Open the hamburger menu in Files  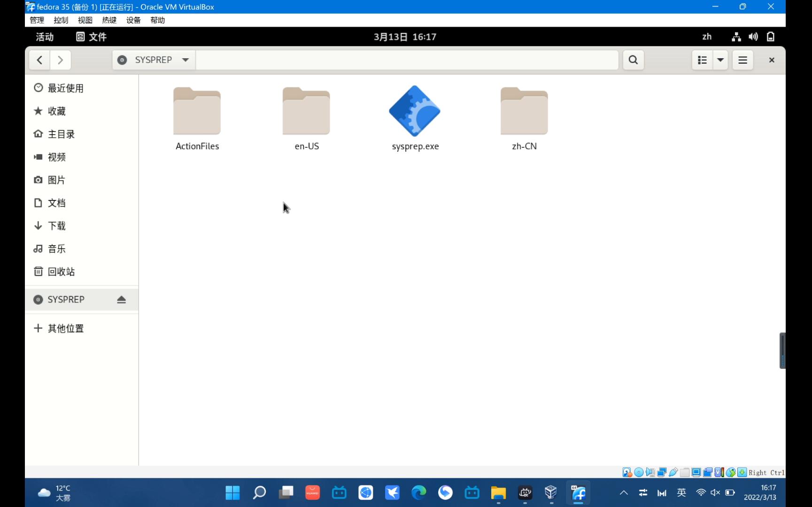(x=743, y=60)
